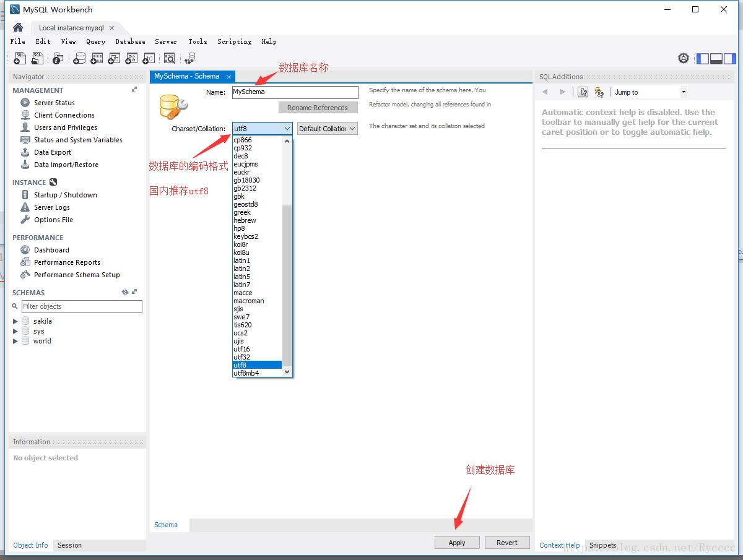
Task: Expand the Management navigator section icon
Action: click(x=134, y=90)
